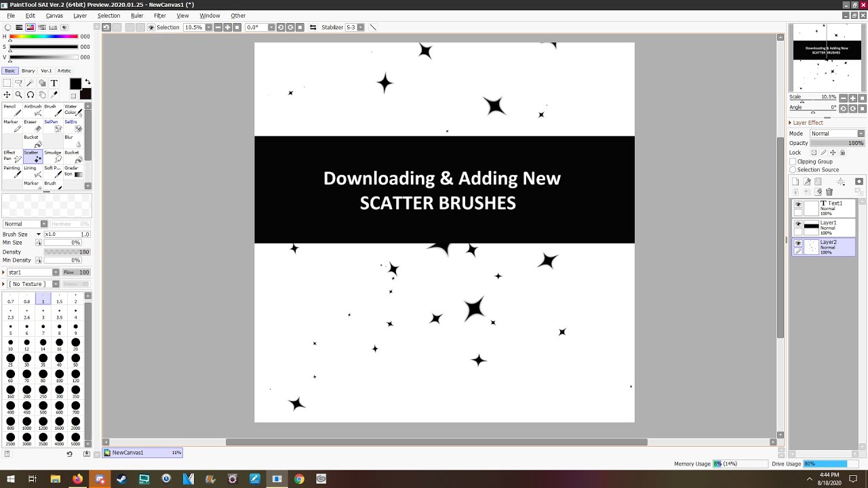This screenshot has height=488, width=868.
Task: Open the star1 brush shape dropdown
Action: (33, 272)
